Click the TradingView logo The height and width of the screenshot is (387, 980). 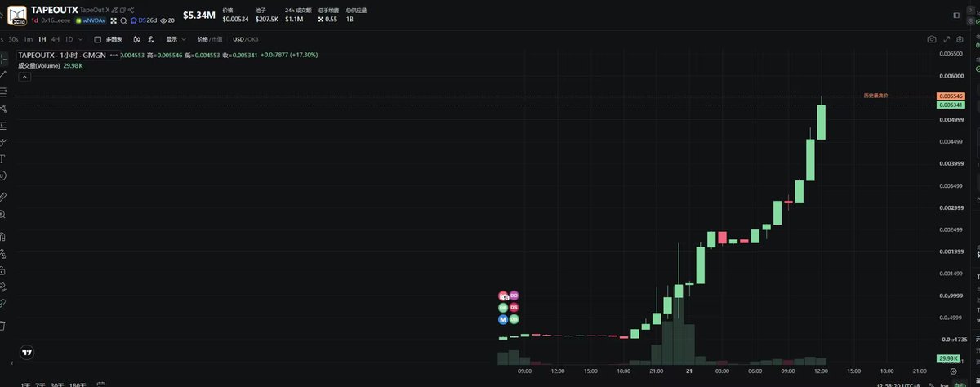(x=27, y=353)
